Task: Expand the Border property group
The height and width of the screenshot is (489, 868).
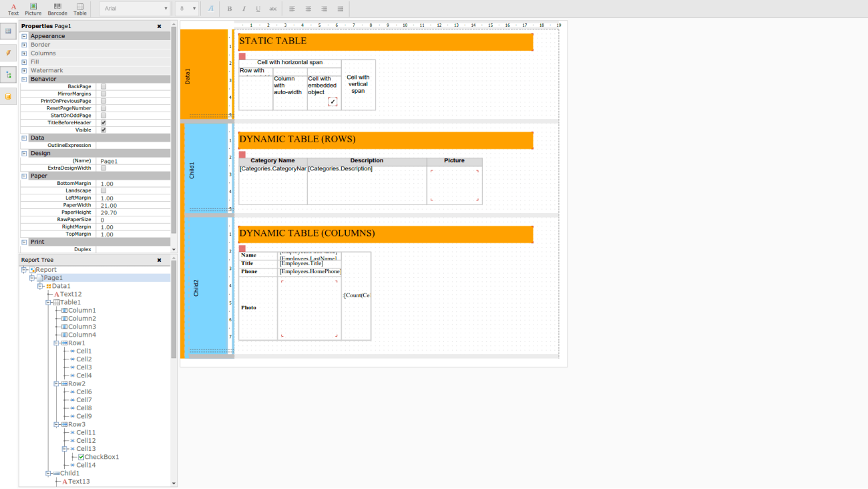Action: pyautogui.click(x=24, y=45)
